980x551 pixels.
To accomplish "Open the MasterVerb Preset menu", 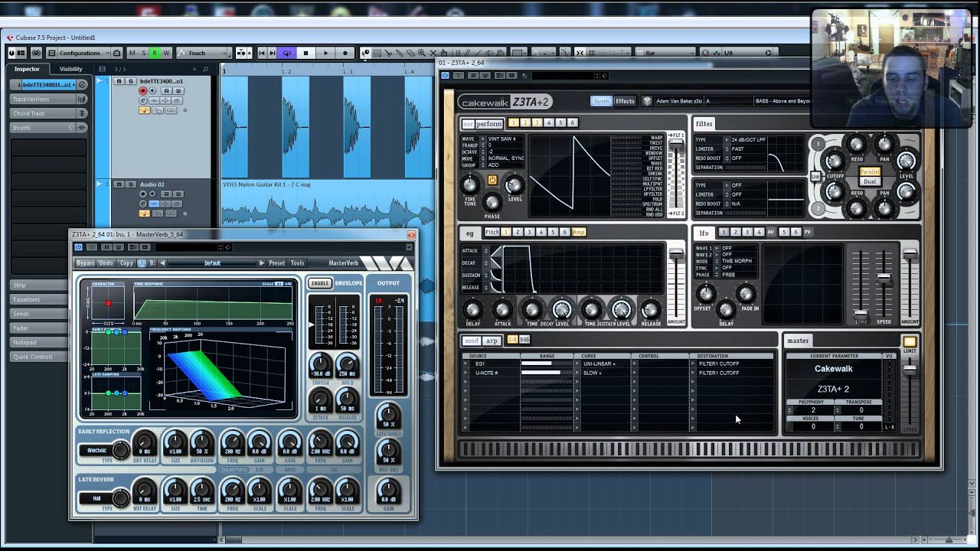I will pyautogui.click(x=276, y=263).
